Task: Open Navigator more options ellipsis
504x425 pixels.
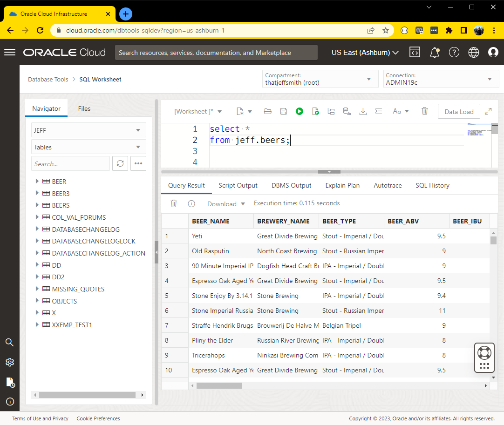Action: 138,163
